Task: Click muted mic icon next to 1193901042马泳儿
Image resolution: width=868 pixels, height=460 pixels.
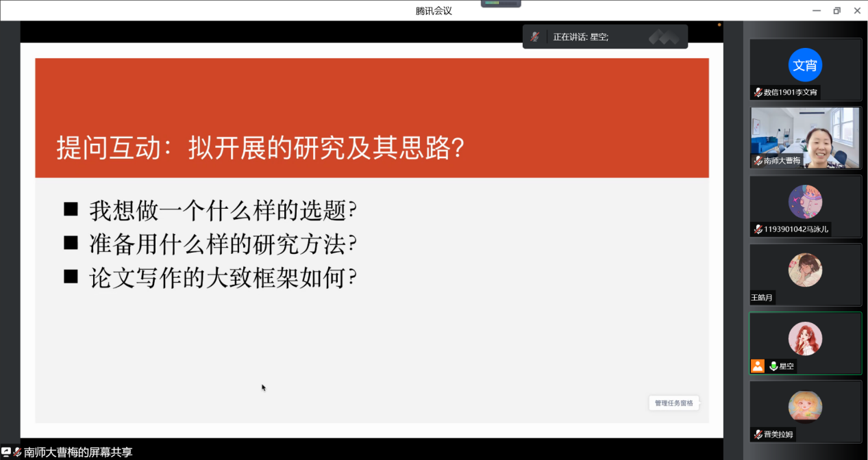Action: [x=758, y=229]
